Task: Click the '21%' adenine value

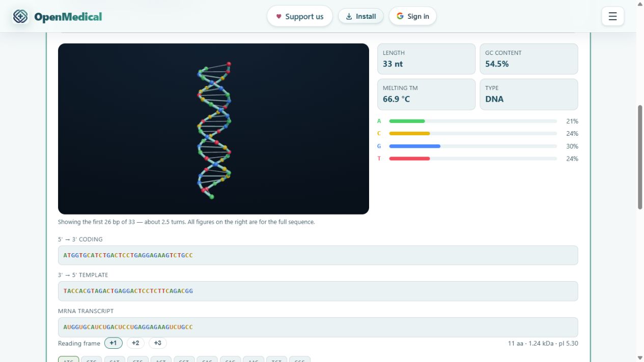Action: 572,122
